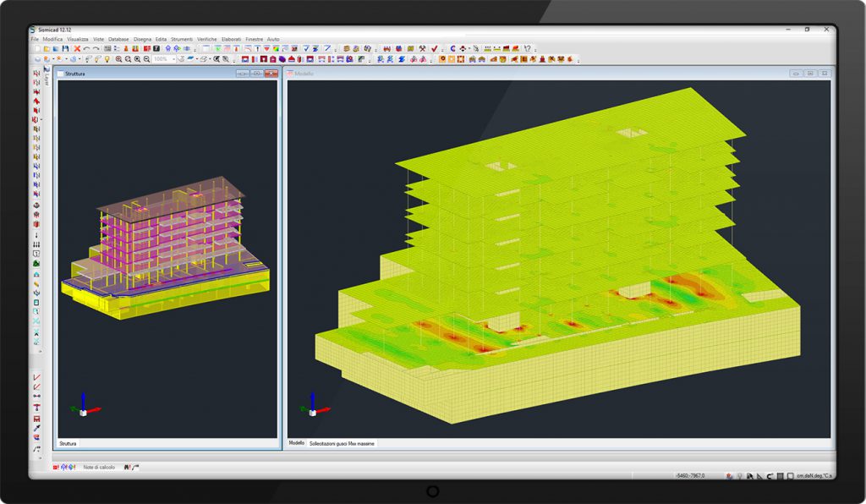Click the New file icon
Image resolution: width=866 pixels, height=504 pixels.
coord(36,49)
